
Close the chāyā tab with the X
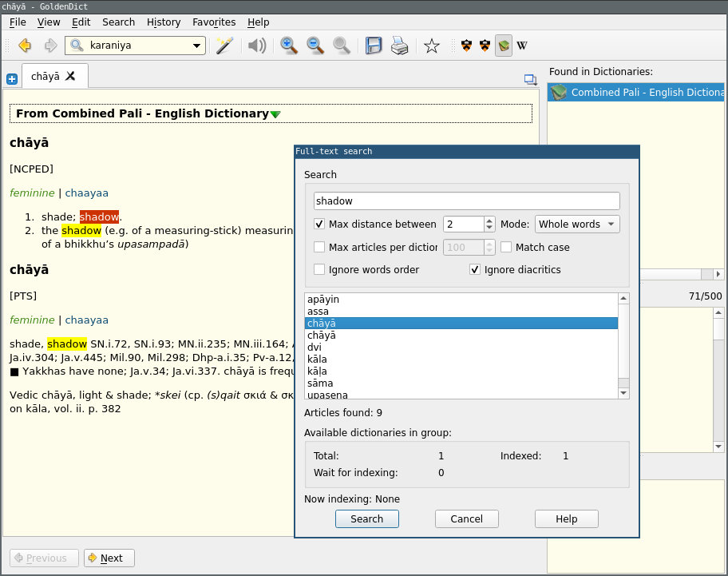coord(70,76)
